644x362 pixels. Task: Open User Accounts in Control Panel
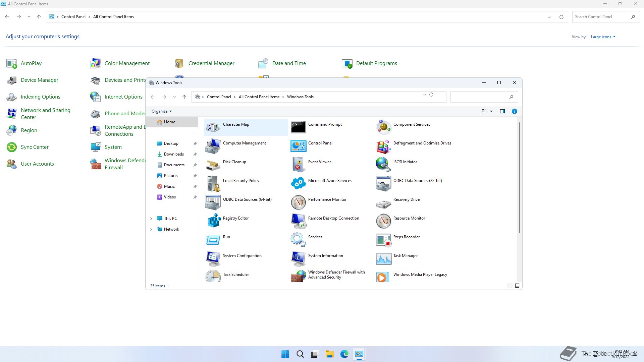[30, 164]
